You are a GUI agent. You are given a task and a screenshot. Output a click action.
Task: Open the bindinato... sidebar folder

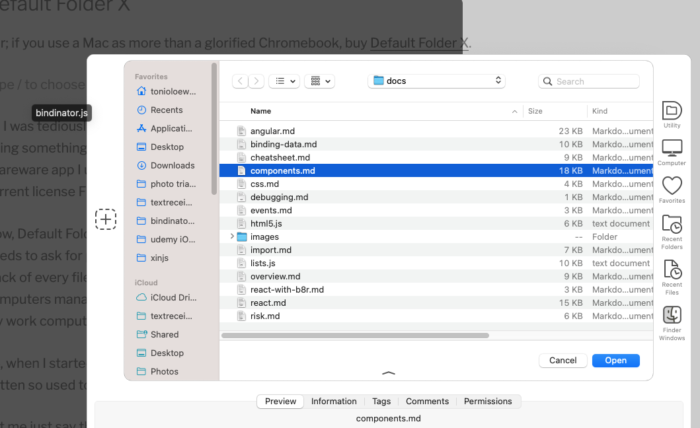pos(166,221)
